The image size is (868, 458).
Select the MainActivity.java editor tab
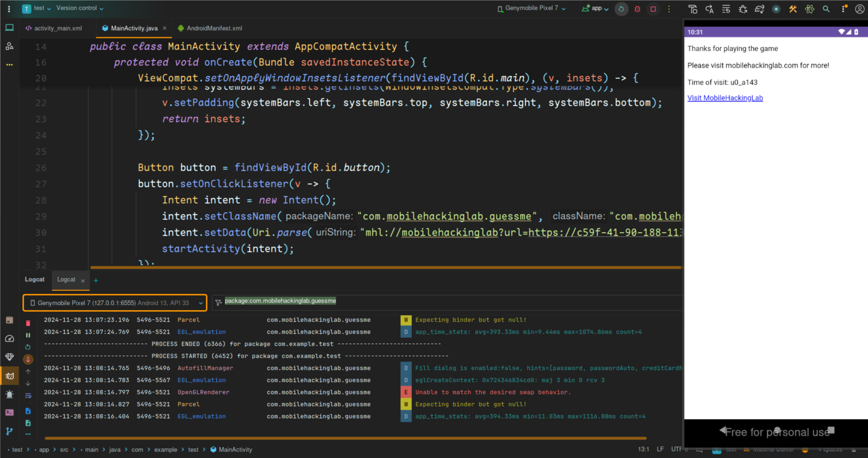[134, 28]
